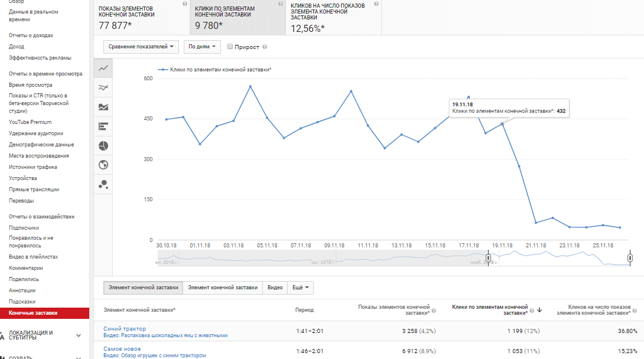Go to Удержание аудитории report

[36, 133]
